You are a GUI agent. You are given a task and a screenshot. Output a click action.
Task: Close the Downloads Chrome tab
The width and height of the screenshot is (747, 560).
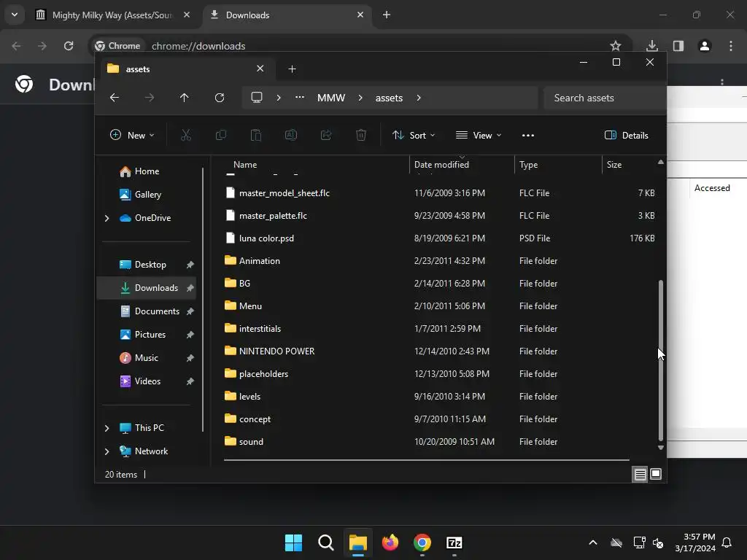(x=360, y=15)
